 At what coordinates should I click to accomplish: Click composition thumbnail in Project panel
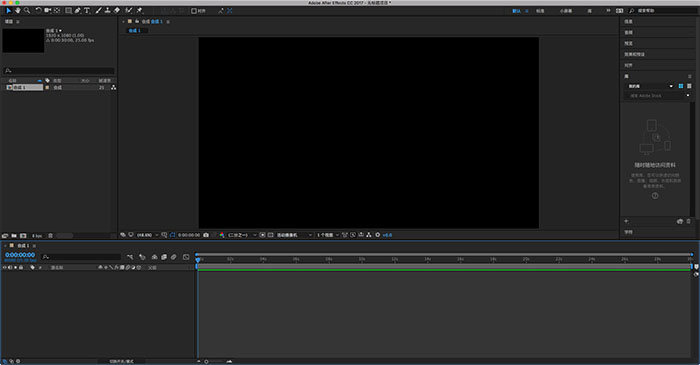[x=23, y=41]
